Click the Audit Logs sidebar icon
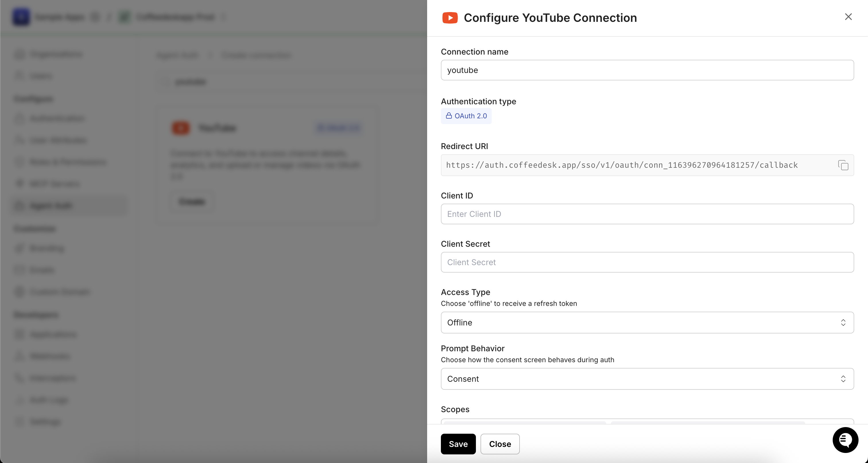The height and width of the screenshot is (463, 868). coord(19,400)
